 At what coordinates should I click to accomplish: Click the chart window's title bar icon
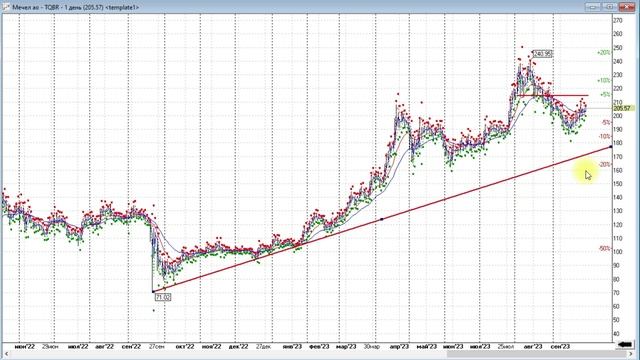5,7
